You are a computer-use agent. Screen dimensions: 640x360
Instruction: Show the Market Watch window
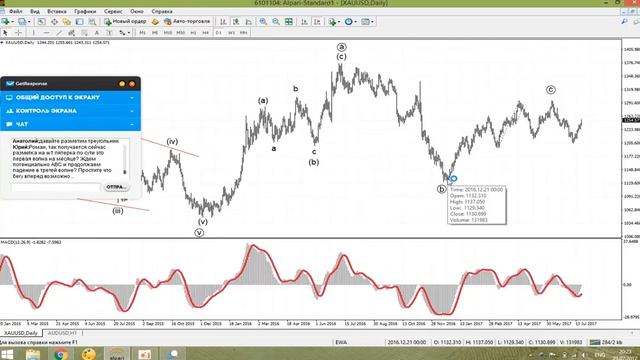pos(41,22)
